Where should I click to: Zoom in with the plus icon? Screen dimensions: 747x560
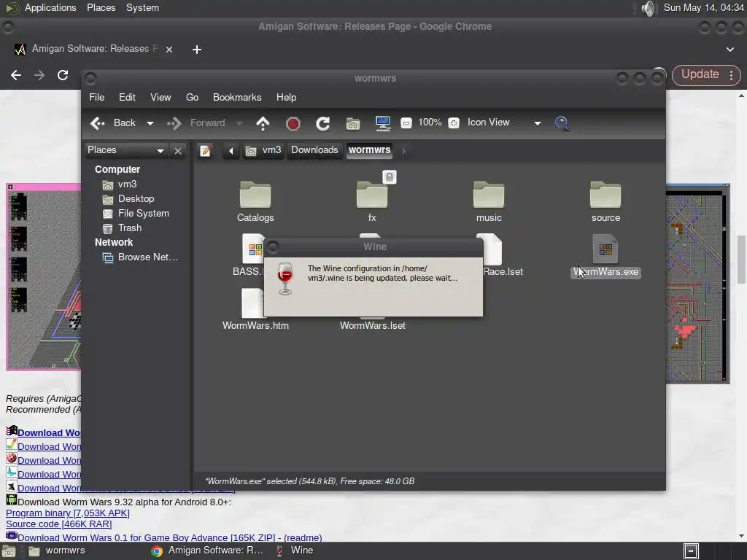click(x=454, y=122)
